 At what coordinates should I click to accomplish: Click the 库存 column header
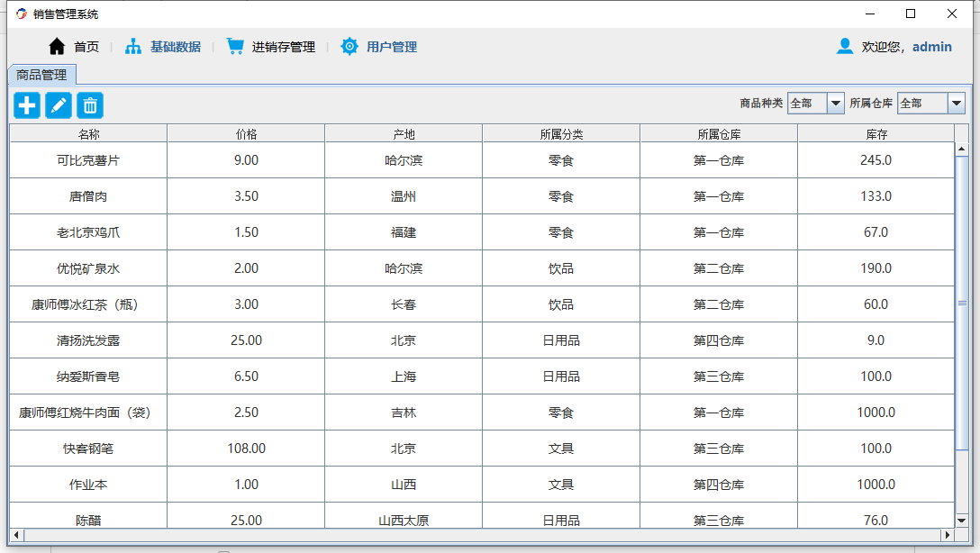(876, 133)
